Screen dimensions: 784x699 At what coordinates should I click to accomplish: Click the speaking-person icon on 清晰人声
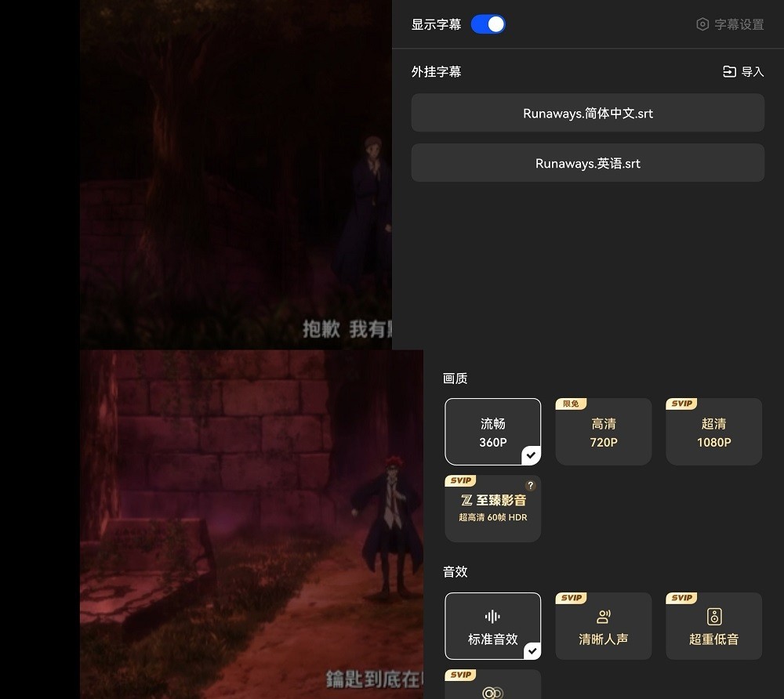click(x=604, y=618)
